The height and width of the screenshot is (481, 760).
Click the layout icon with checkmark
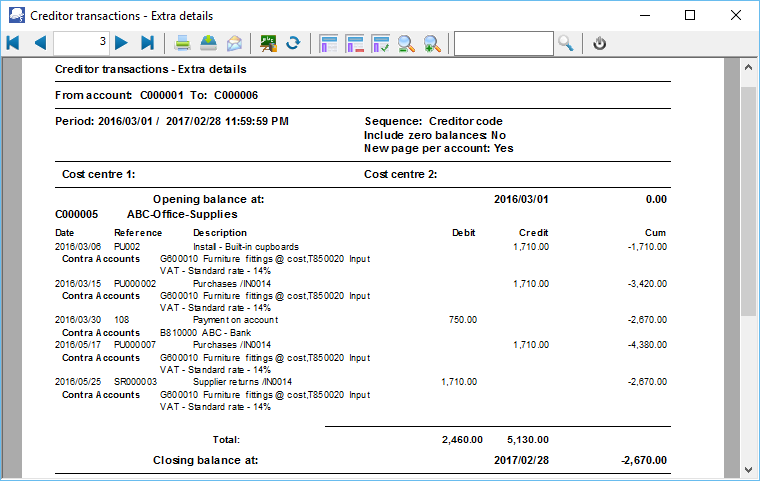pos(380,43)
